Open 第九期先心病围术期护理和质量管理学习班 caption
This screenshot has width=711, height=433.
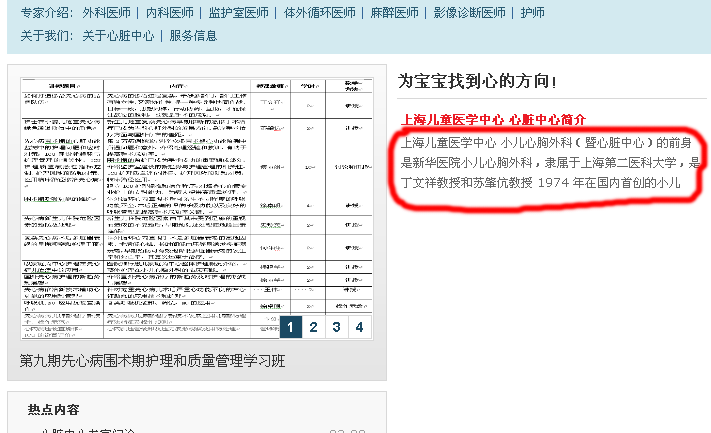click(x=152, y=361)
